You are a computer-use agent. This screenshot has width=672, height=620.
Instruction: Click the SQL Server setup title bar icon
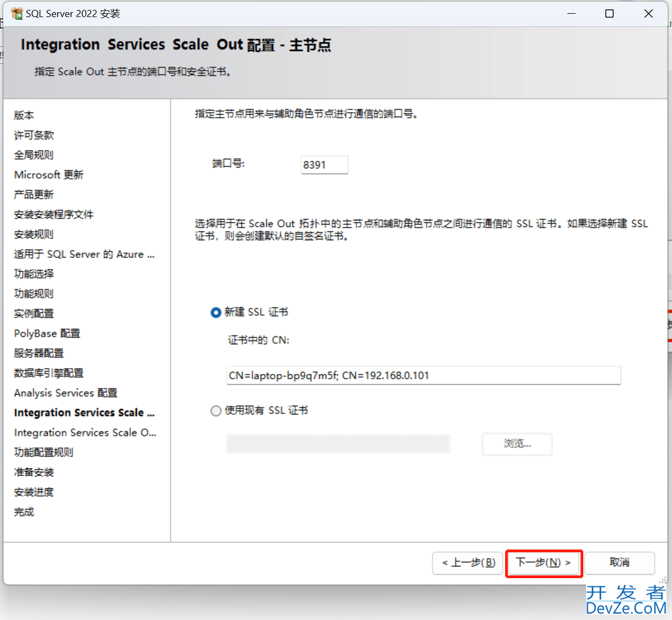17,13
